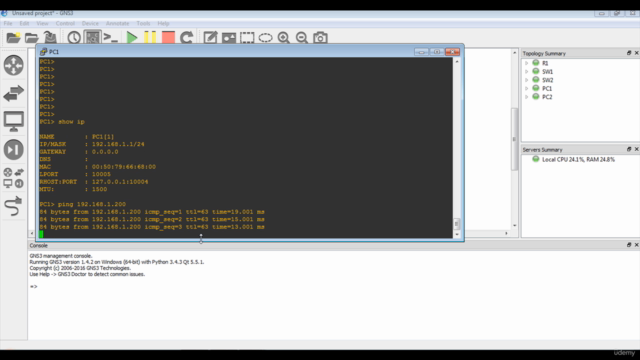Browse routers in device sidebar

pyautogui.click(x=13, y=65)
